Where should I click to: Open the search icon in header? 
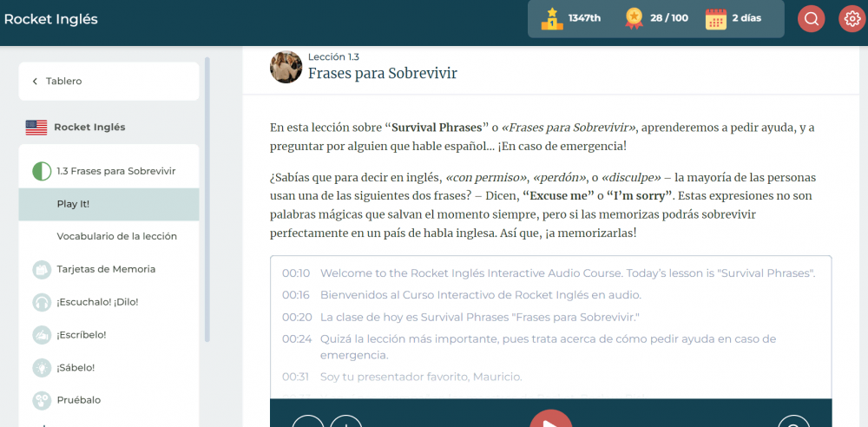[x=811, y=19]
